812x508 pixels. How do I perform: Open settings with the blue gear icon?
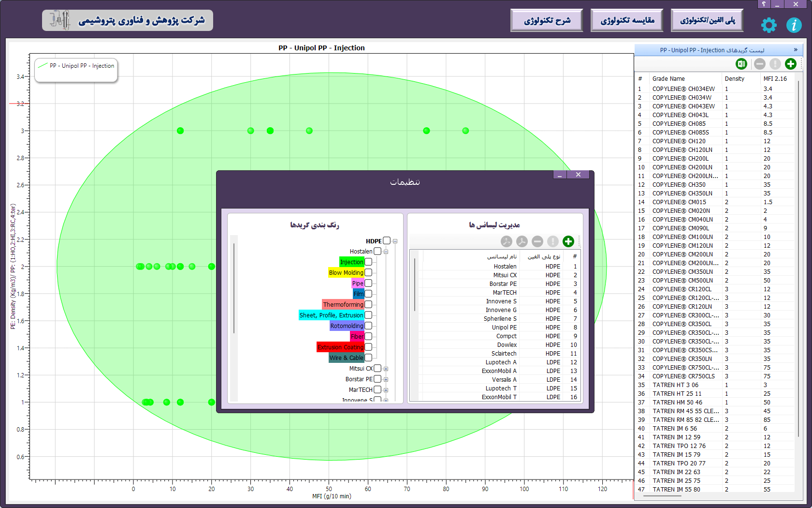(x=768, y=25)
